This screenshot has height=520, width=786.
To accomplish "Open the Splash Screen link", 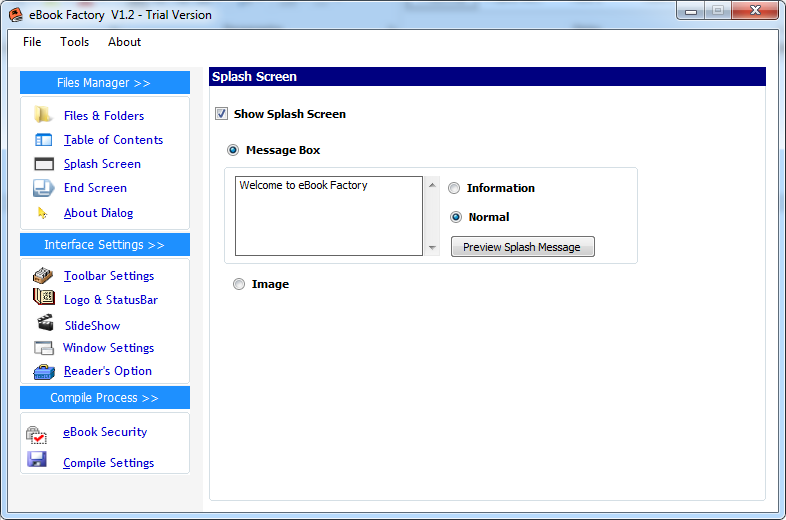I will click(x=102, y=164).
